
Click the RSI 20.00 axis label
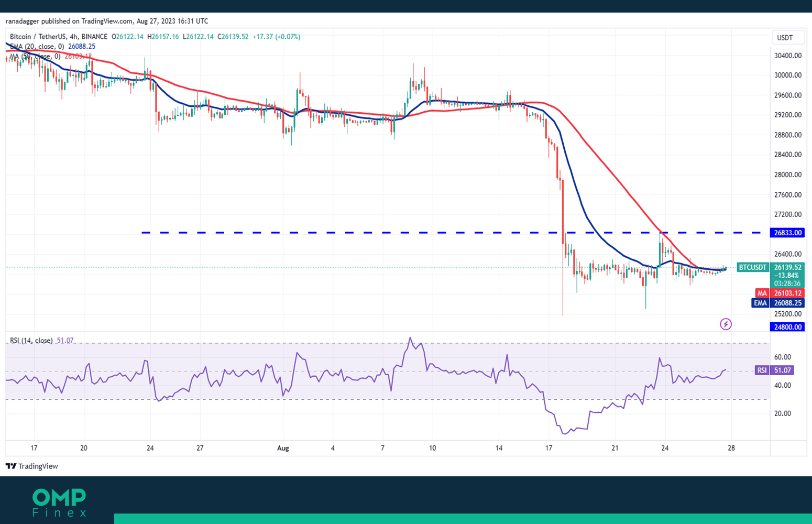tap(783, 413)
